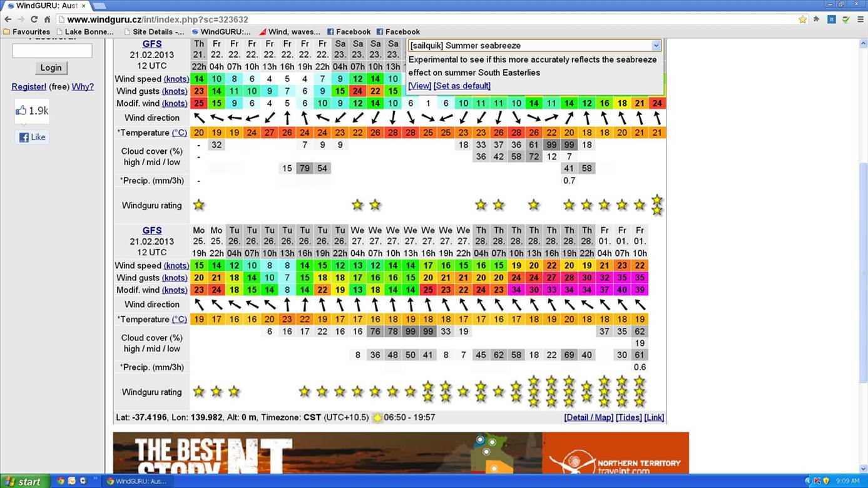Open the Tides link
This screenshot has height=488, width=868.
coord(628,417)
